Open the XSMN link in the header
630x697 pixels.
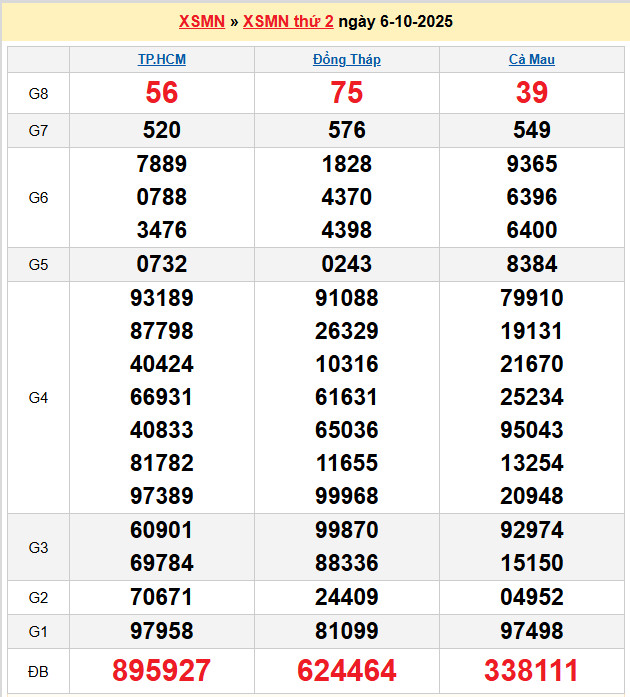pos(201,21)
